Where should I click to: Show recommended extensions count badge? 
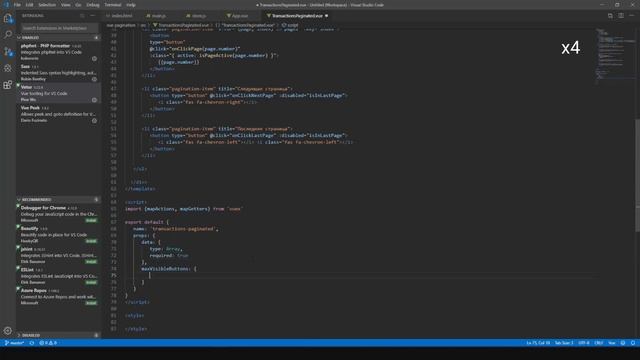(x=96, y=200)
